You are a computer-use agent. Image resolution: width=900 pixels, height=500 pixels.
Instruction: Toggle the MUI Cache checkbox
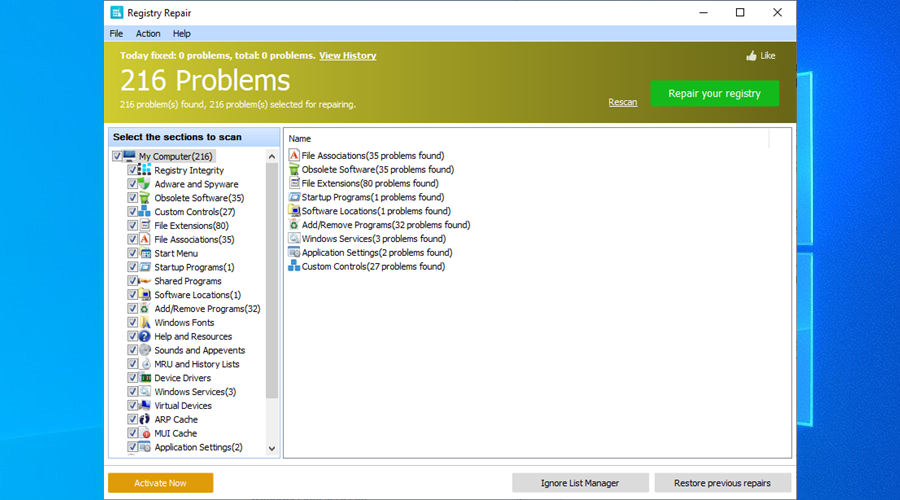(133, 434)
